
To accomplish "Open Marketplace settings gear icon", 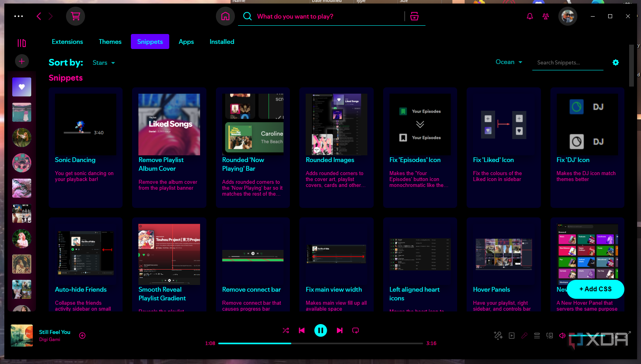I will (x=616, y=62).
